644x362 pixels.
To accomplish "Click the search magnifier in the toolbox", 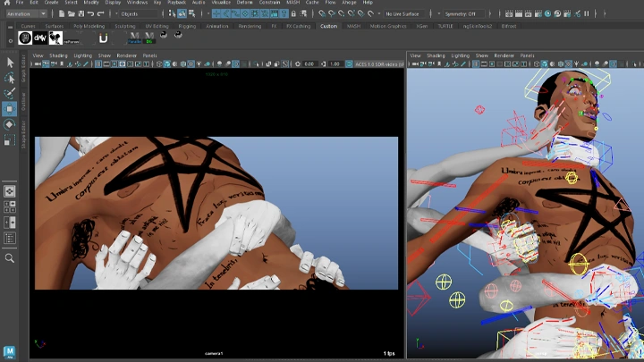I will click(10, 258).
